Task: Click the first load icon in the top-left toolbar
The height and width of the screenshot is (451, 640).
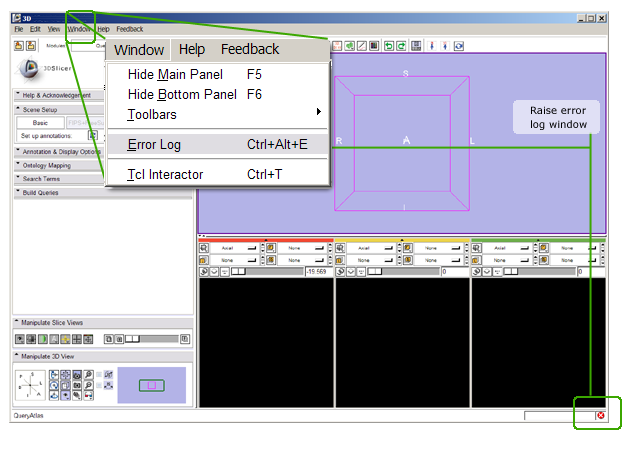Action: coord(18,46)
